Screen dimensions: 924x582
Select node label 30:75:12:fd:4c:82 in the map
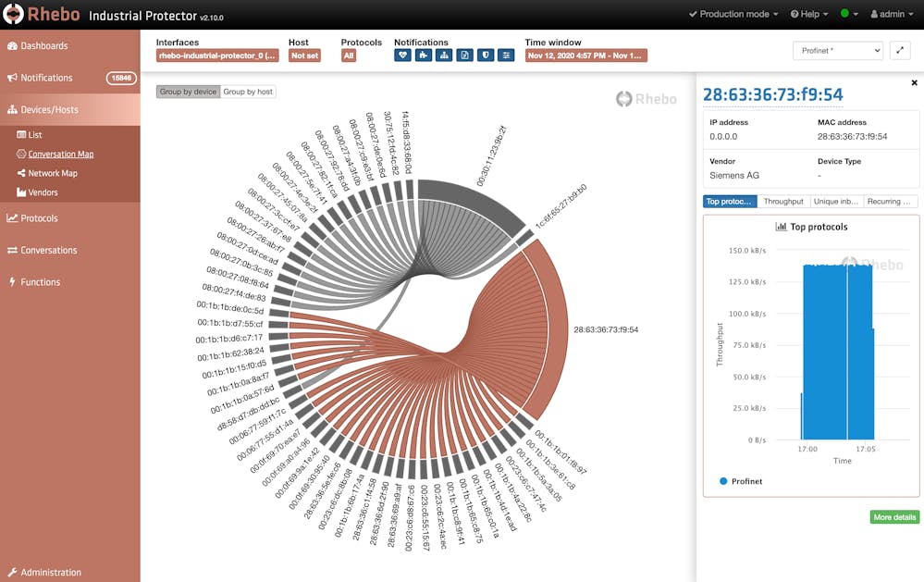391,142
